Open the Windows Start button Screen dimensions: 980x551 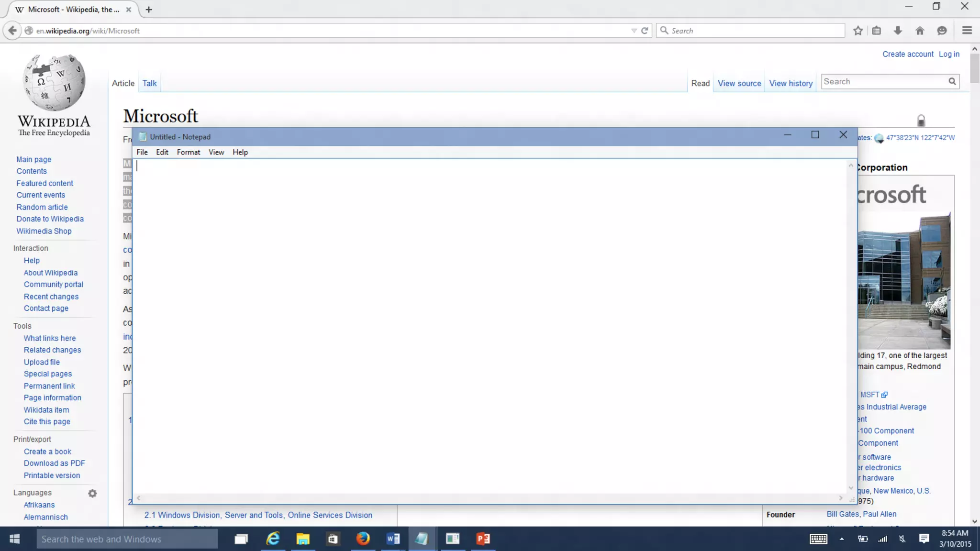[x=14, y=539]
